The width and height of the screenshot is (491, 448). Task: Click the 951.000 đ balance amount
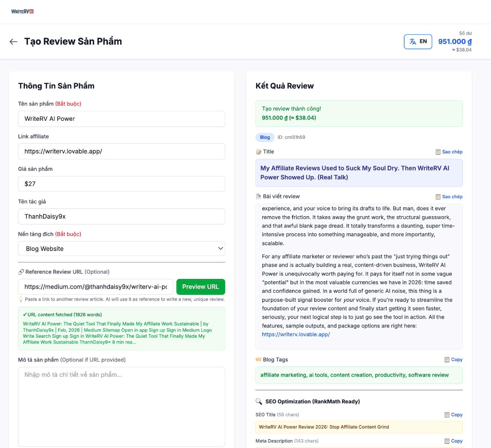(x=455, y=41)
